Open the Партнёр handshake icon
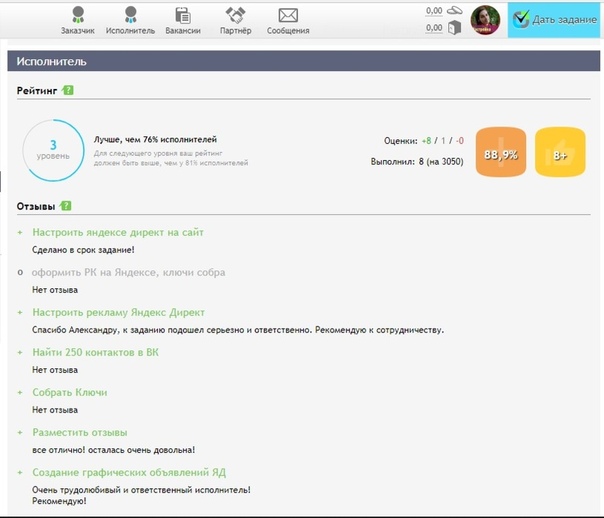Image resolution: width=604 pixels, height=518 pixels. [235, 15]
